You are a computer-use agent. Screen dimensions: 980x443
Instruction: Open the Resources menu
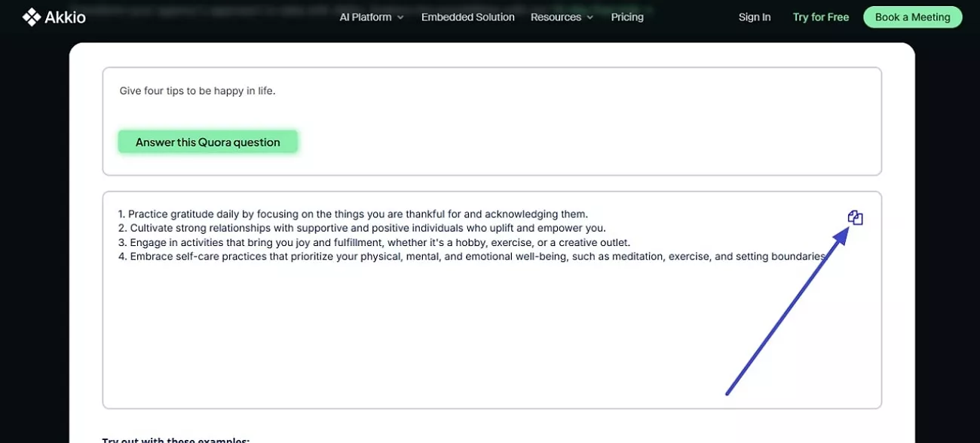pos(556,17)
